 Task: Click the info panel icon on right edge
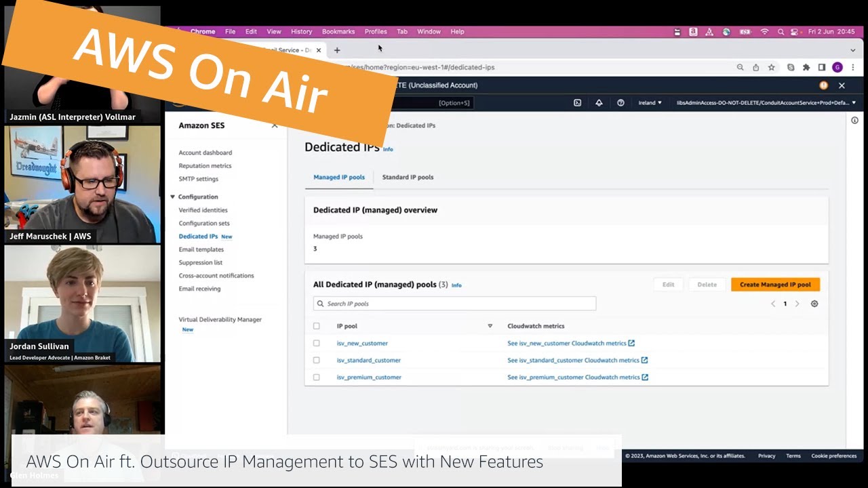click(854, 121)
